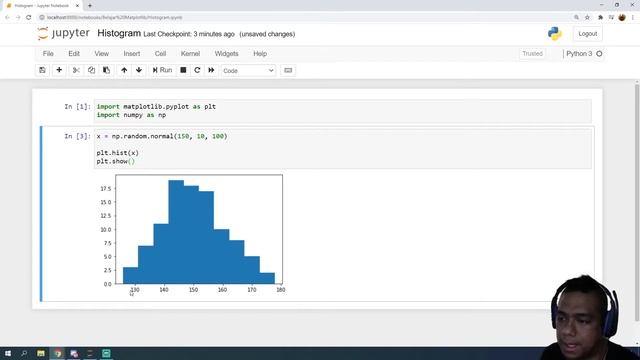Select the Histogram Jupyter Notebook tab
The image size is (640, 360).
point(42,6)
